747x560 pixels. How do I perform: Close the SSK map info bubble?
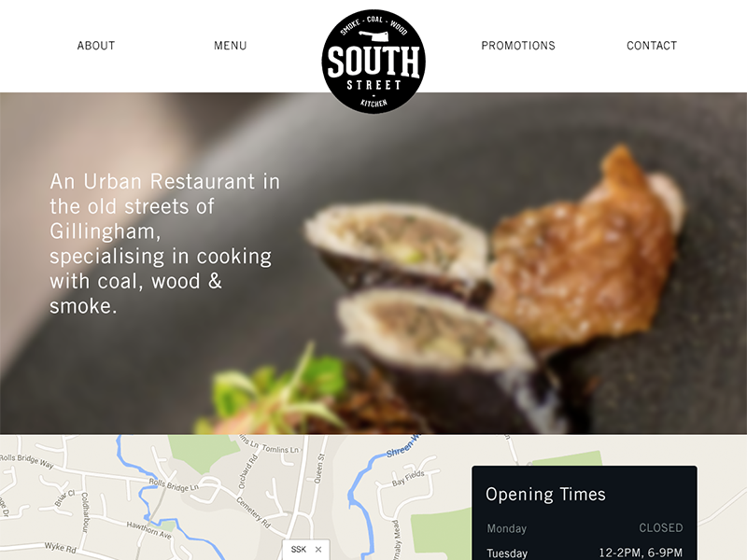318,550
